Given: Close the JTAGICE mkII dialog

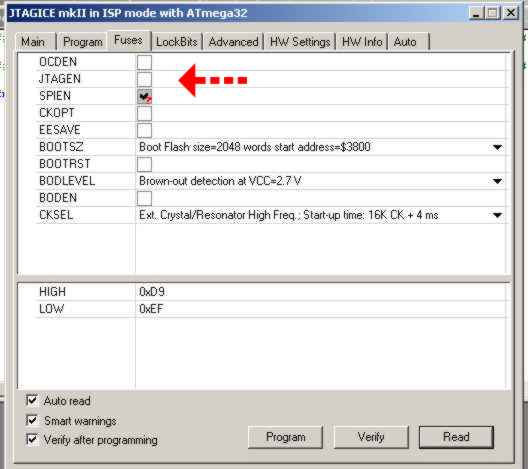Looking at the screenshot, I should coord(511,13).
